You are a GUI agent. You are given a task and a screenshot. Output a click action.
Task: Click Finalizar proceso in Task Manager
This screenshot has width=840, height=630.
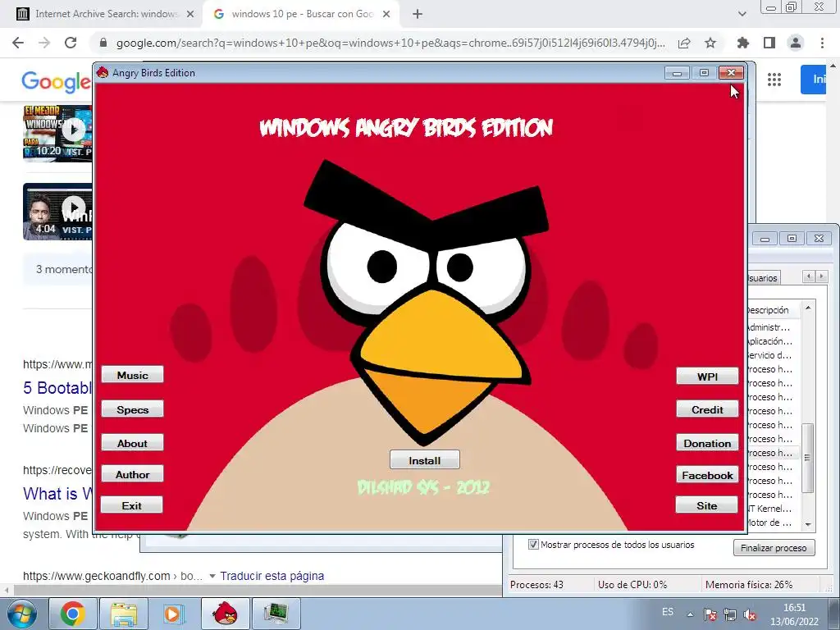point(774,547)
